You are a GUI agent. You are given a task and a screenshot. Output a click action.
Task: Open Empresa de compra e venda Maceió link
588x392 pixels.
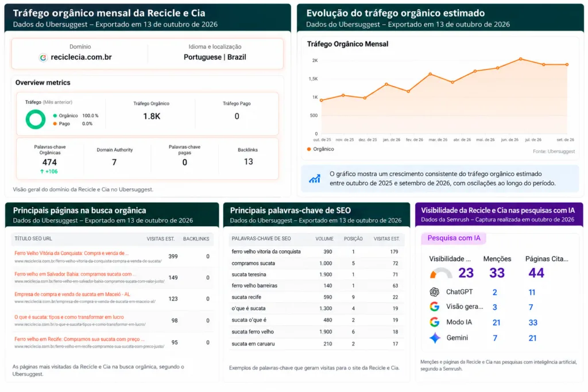[72, 294]
